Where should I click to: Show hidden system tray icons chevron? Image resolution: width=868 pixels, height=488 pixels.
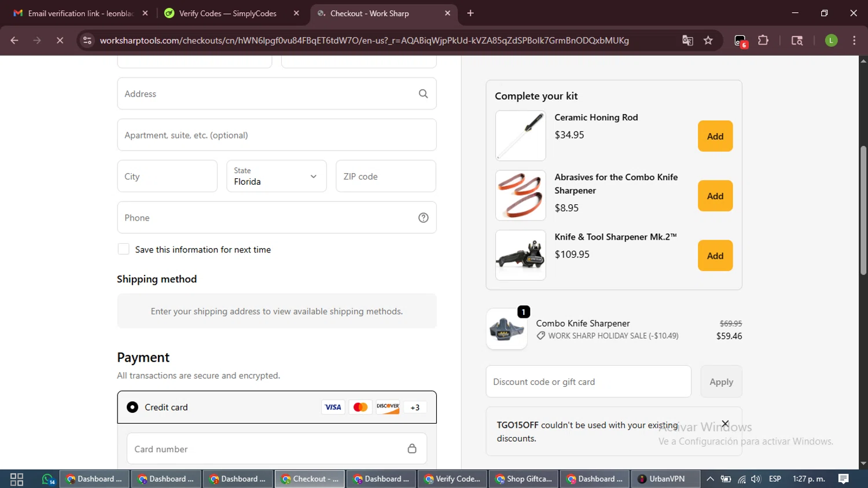coord(710,479)
